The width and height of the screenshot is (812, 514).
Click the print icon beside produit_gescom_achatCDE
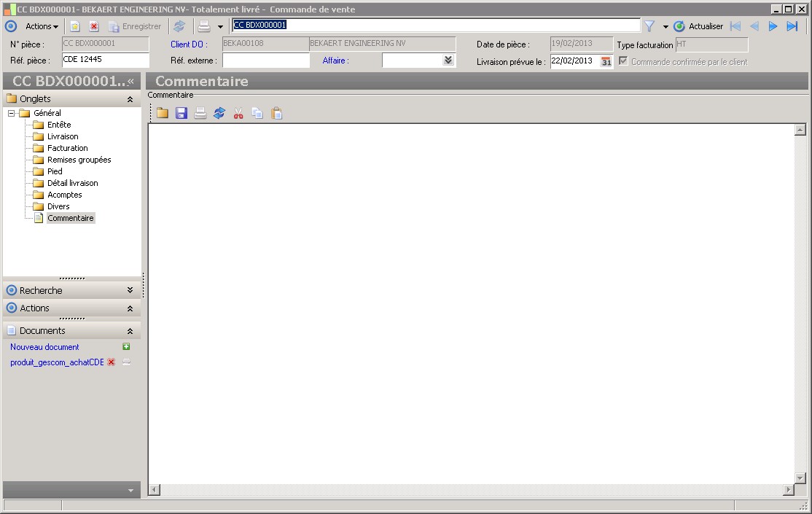tap(126, 362)
